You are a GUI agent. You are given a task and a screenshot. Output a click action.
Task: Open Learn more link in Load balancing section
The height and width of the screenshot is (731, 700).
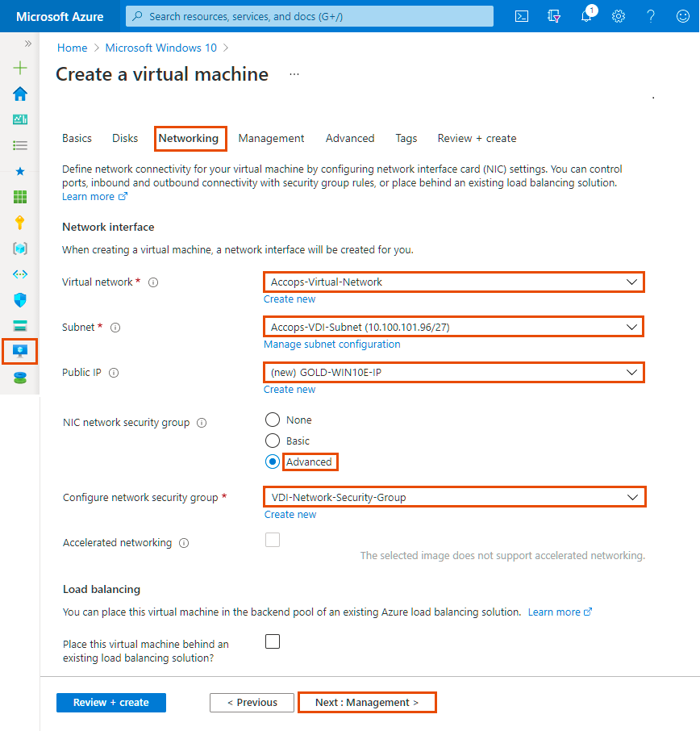pyautogui.click(x=560, y=612)
